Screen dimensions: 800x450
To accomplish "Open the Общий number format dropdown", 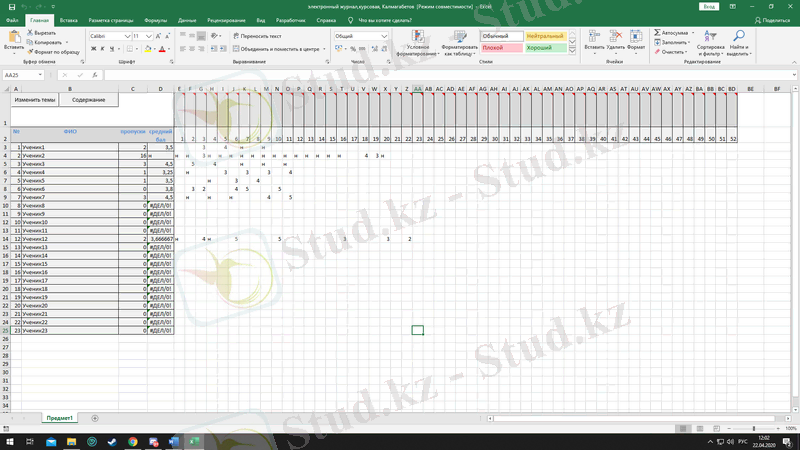I will (384, 36).
